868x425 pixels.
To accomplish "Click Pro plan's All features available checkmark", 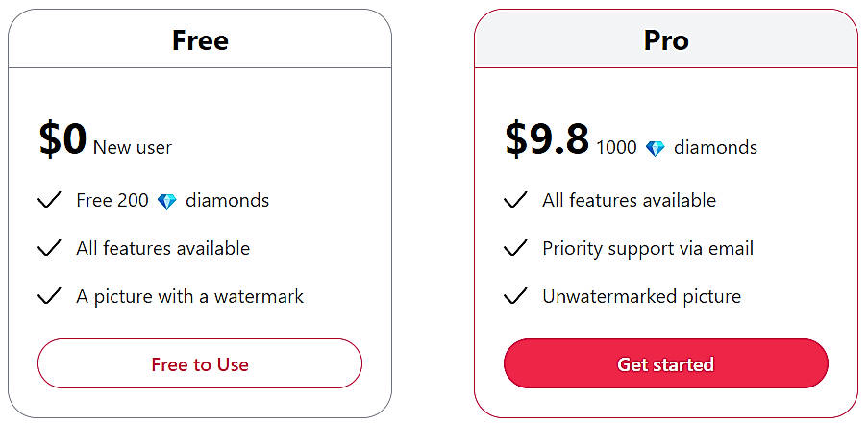I will [x=515, y=200].
